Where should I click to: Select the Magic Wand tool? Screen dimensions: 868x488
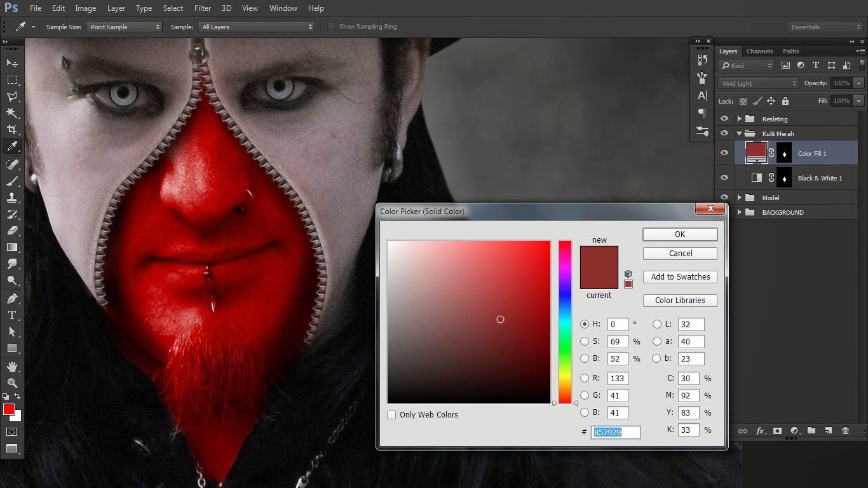click(x=12, y=113)
